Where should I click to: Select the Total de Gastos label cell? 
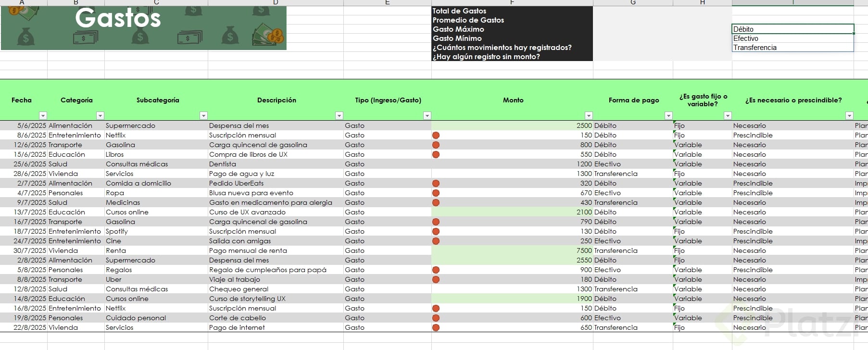[512, 11]
